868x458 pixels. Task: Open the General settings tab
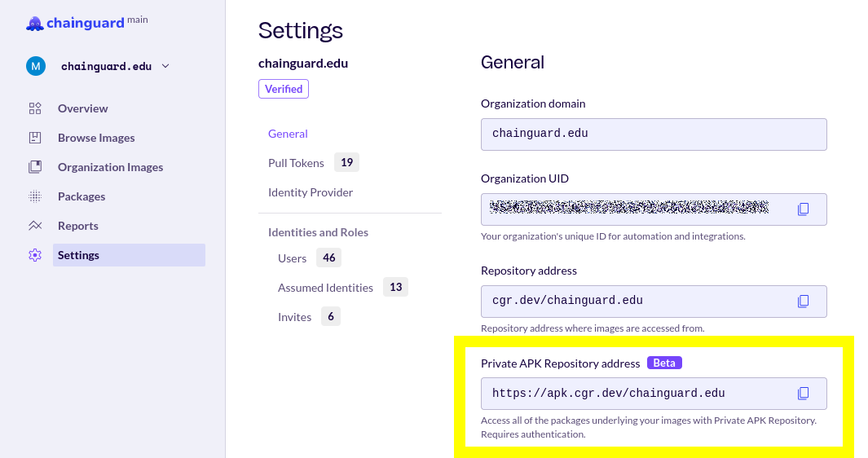point(288,134)
